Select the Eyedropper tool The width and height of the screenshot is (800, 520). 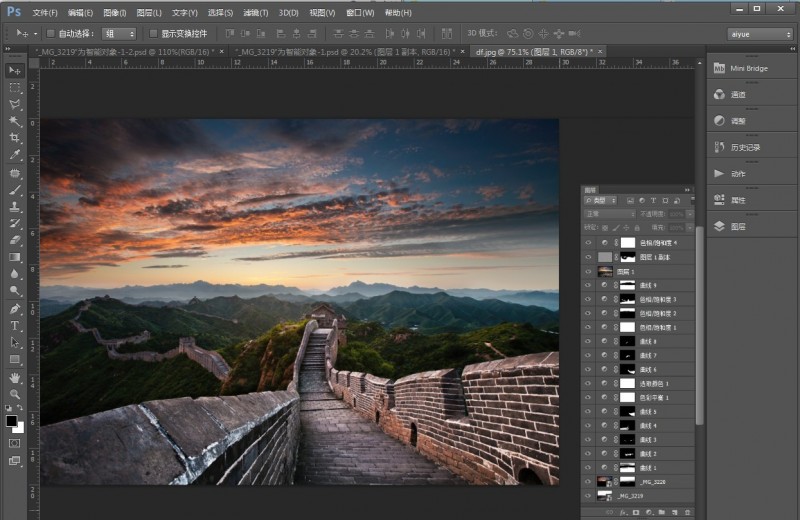[x=15, y=155]
